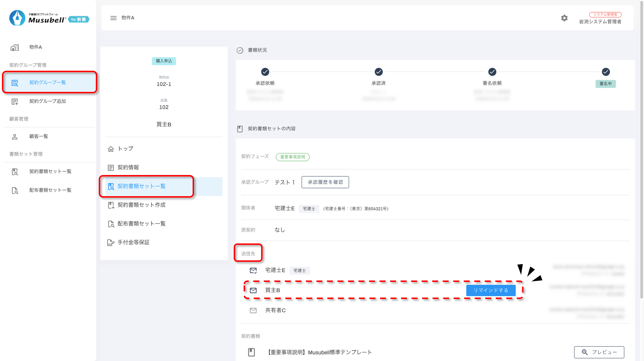Select トップ in contract menu
This screenshot has width=644, height=361.
tap(125, 149)
